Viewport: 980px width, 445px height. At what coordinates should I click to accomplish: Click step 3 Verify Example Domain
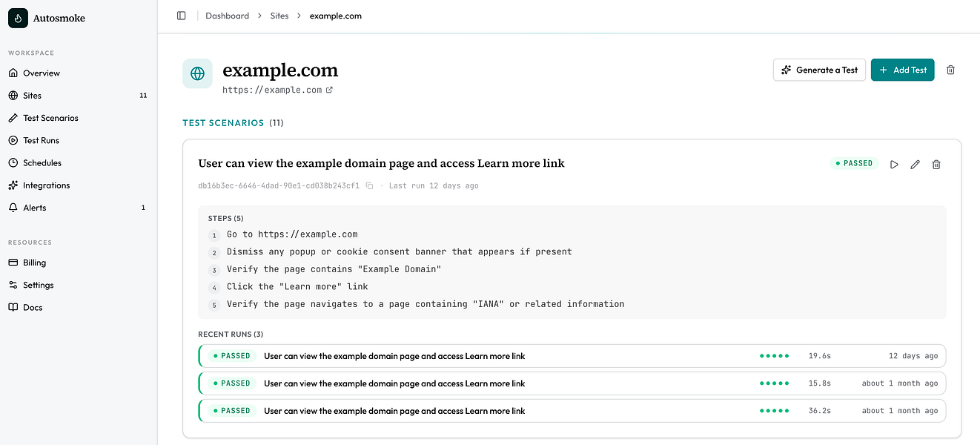click(x=334, y=269)
